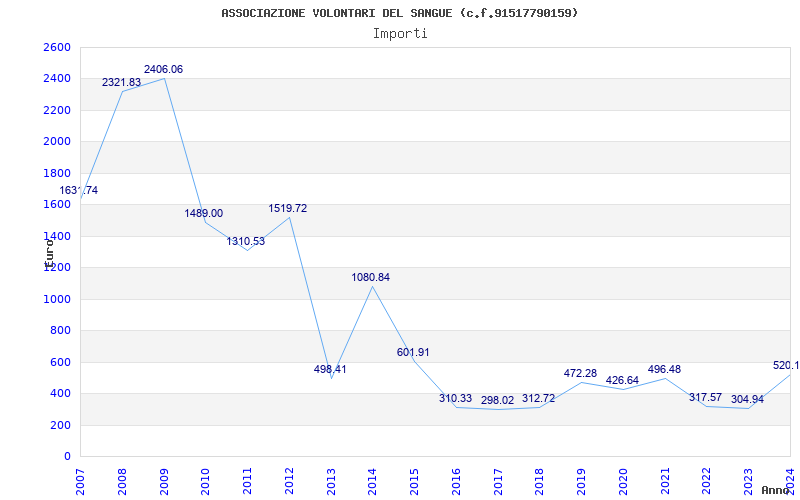This screenshot has width=800, height=500.
Task: Select the 2406.06 data label
Action: click(x=163, y=69)
